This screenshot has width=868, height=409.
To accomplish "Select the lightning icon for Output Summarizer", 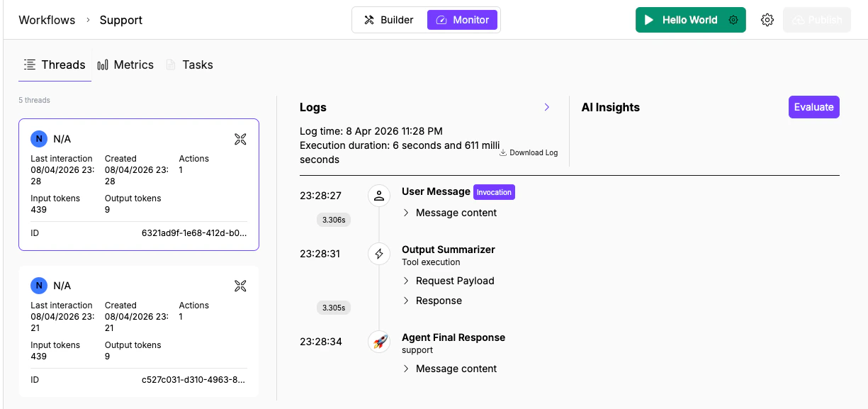I will (379, 254).
